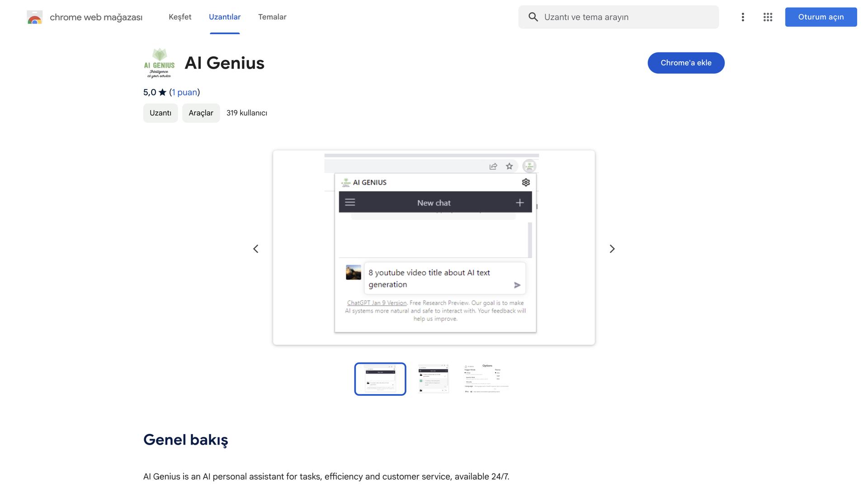This screenshot has width=868, height=488.
Task: Click the Oturum açın button
Action: click(x=821, y=17)
